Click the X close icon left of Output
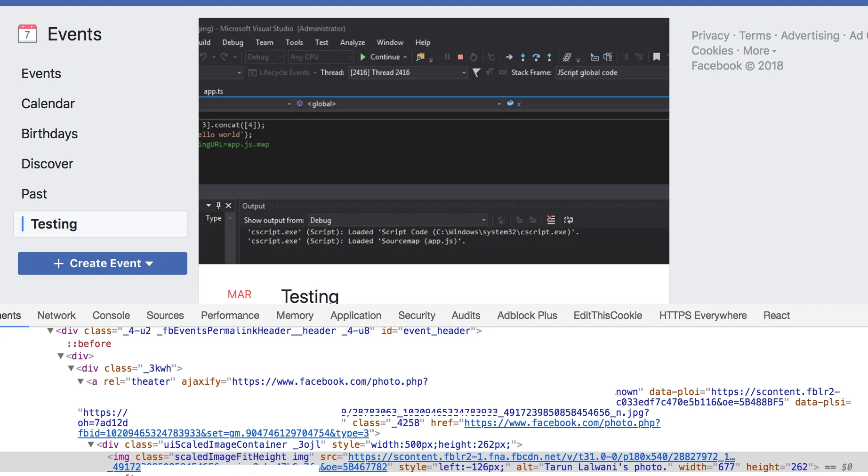The height and width of the screenshot is (476, 868). tap(228, 206)
